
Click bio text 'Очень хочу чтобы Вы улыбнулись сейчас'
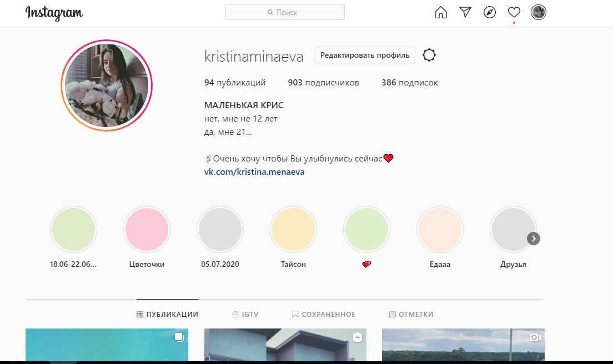[x=298, y=159]
